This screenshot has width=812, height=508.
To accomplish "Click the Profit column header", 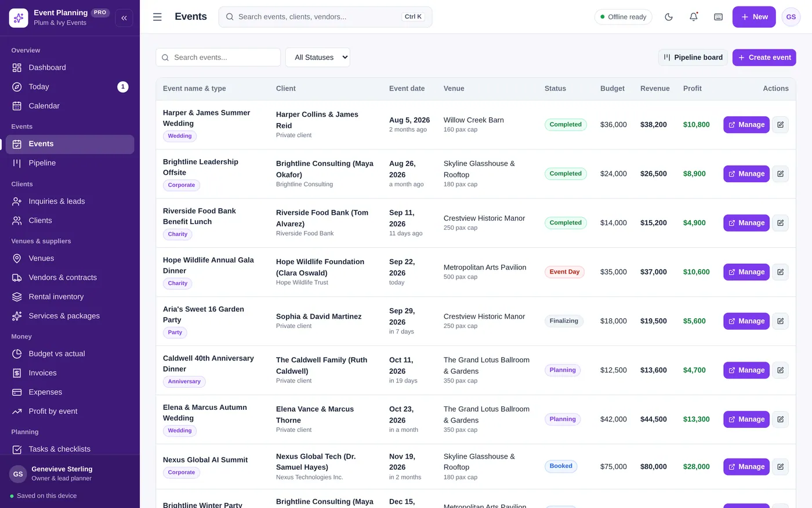I will coord(693,89).
